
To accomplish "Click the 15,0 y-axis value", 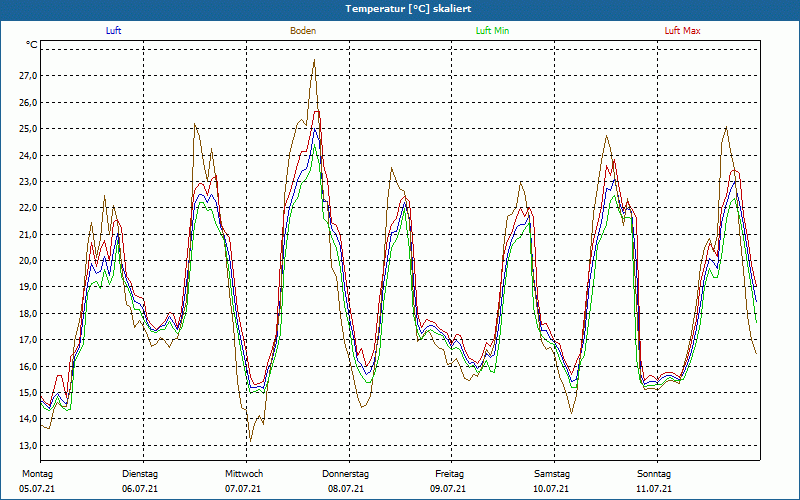I will pos(28,392).
